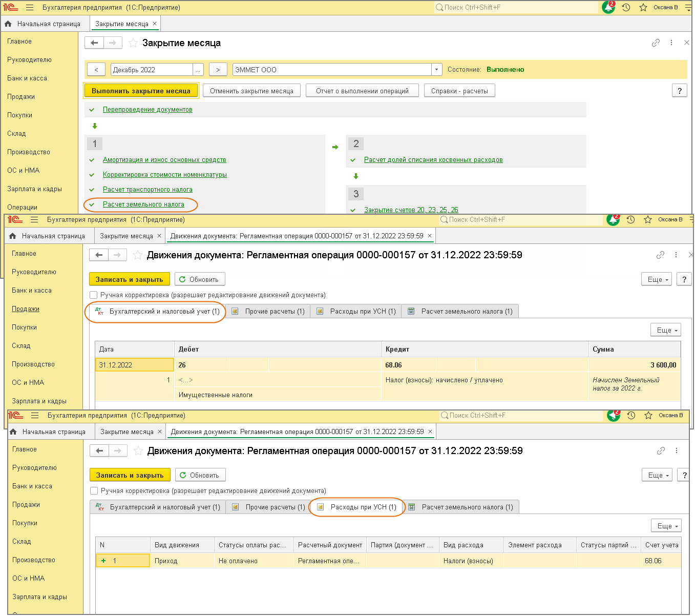Click Записать и закрыть in the middle window
Viewport: 695px width, 616px height.
(129, 279)
